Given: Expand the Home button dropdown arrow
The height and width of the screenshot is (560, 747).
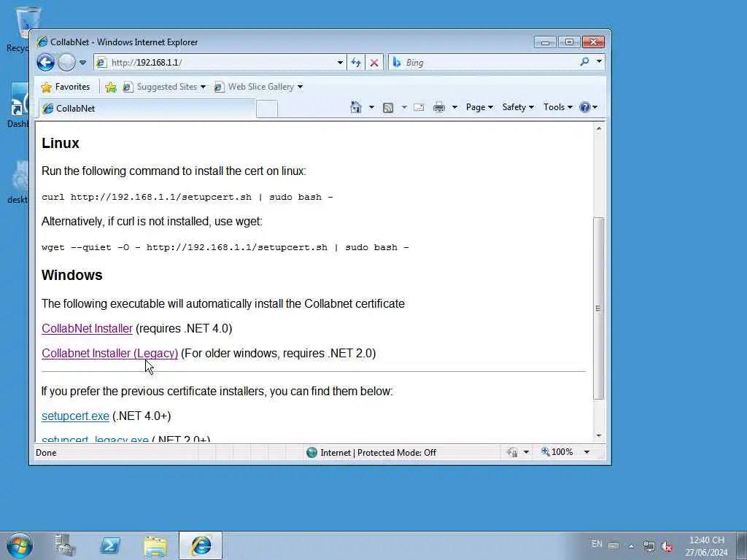Looking at the screenshot, I should pyautogui.click(x=371, y=107).
